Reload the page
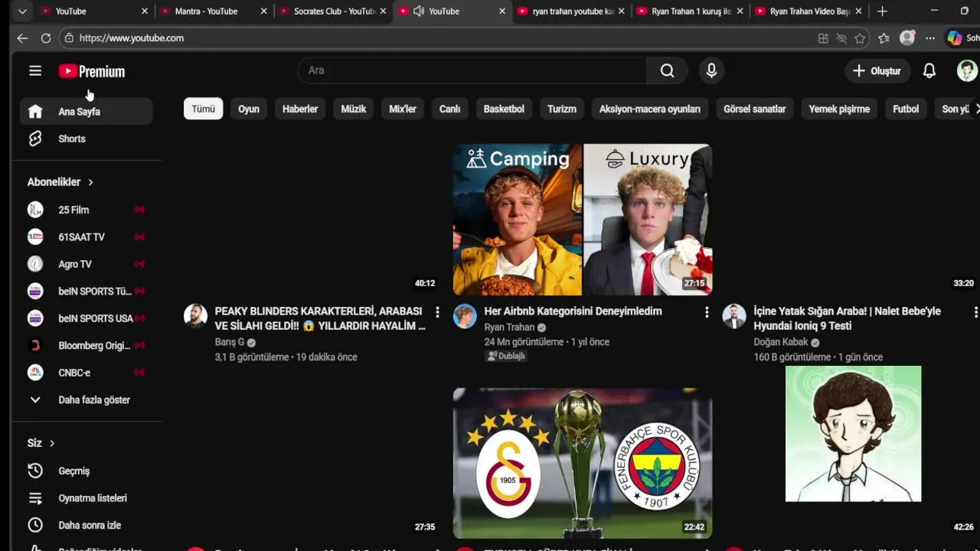The height and width of the screenshot is (551, 980). click(x=46, y=38)
